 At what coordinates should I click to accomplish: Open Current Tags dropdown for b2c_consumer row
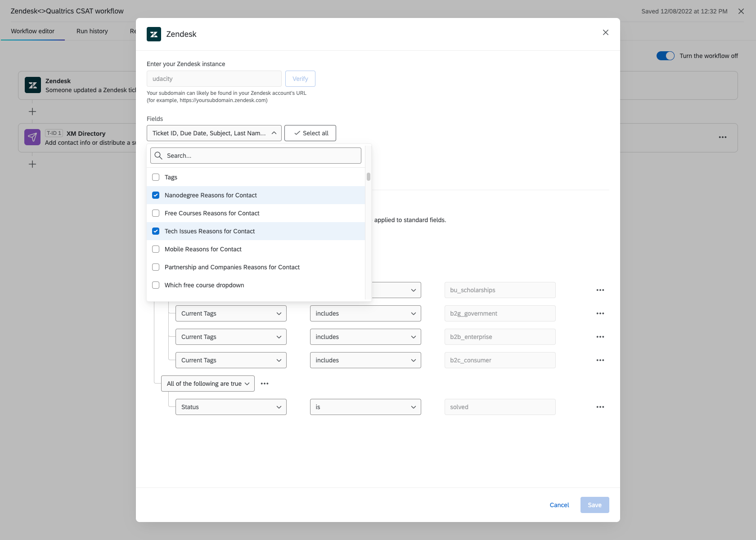231,360
